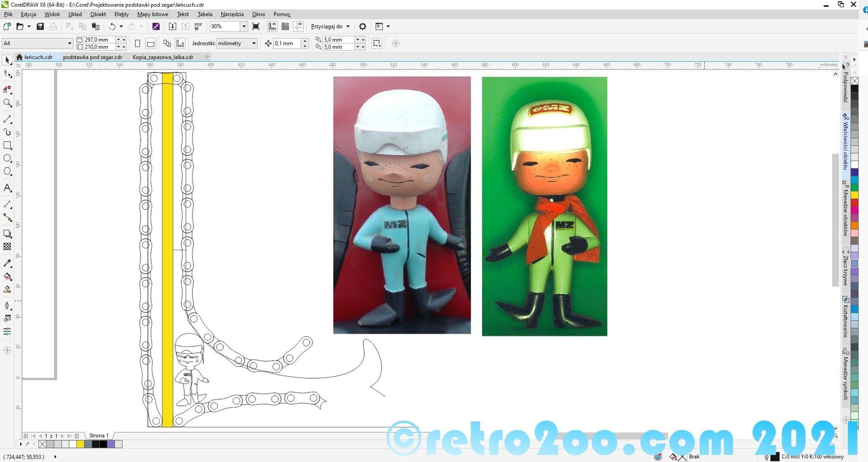Pick the Ellipse tool in toolbox
This screenshot has height=462, width=868.
(7, 158)
